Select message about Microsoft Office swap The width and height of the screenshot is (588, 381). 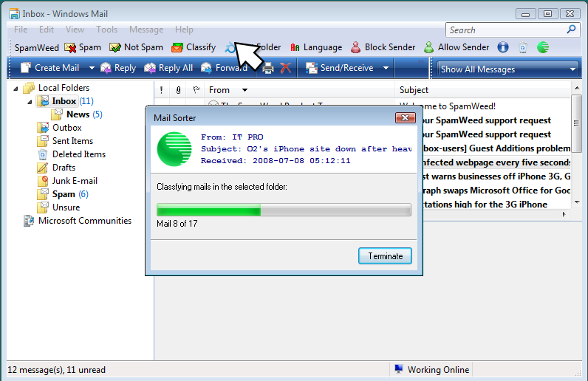click(x=496, y=190)
